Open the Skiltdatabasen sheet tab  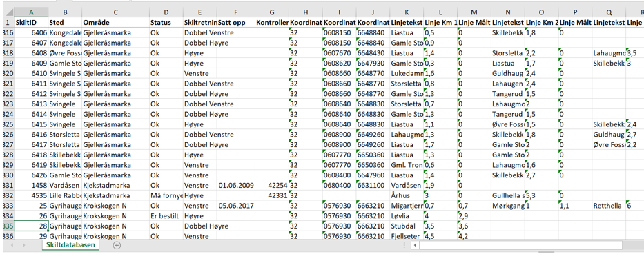(x=71, y=245)
